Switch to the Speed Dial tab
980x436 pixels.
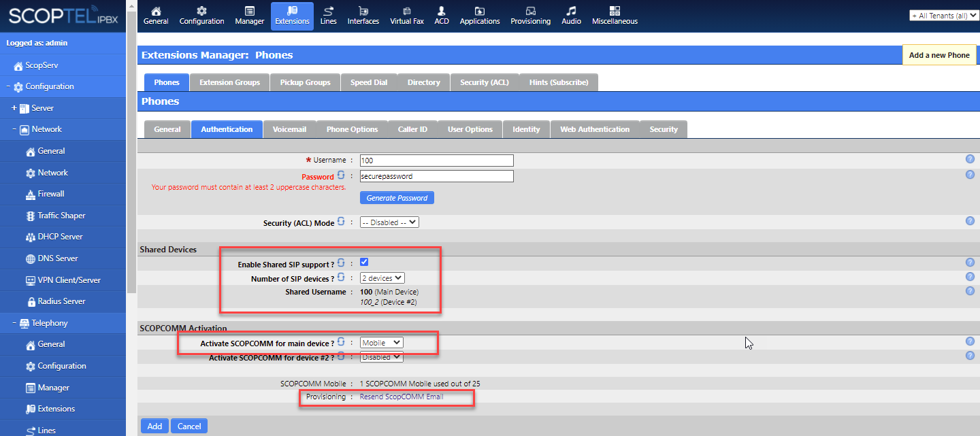369,82
